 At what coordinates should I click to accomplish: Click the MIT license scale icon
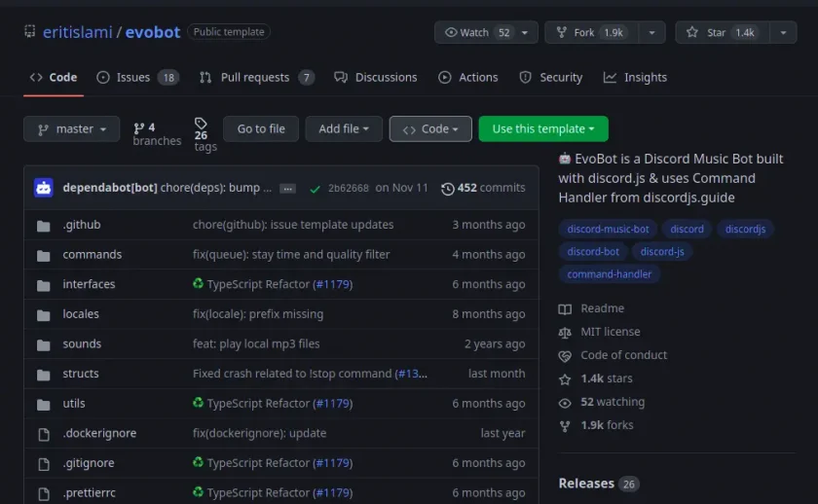click(565, 333)
